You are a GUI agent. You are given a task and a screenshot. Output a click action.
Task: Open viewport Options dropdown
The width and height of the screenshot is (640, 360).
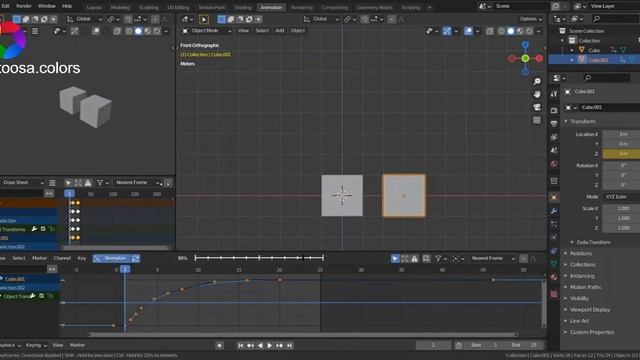(x=530, y=19)
